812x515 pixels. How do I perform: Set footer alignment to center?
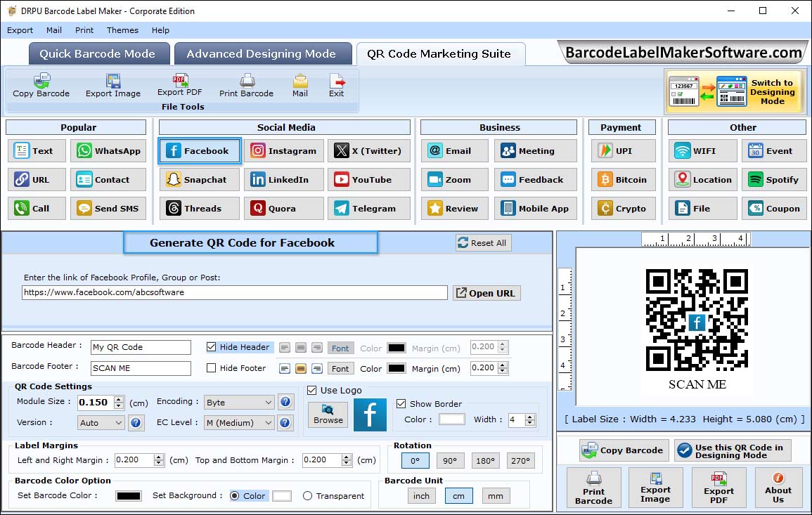(x=301, y=369)
